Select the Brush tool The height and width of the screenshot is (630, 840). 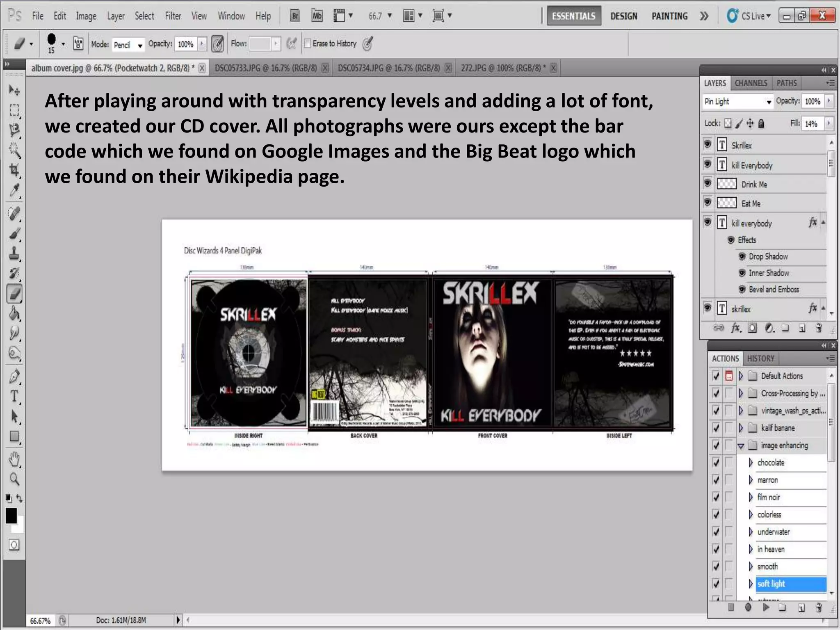[x=14, y=234]
